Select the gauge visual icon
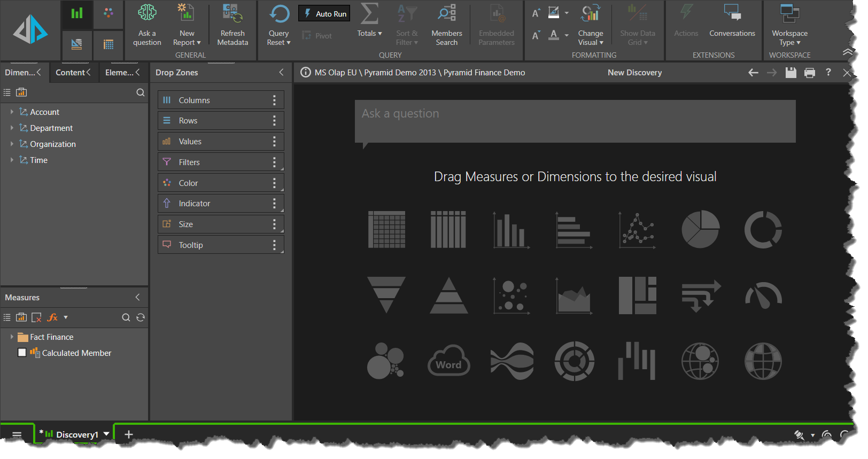 click(763, 295)
